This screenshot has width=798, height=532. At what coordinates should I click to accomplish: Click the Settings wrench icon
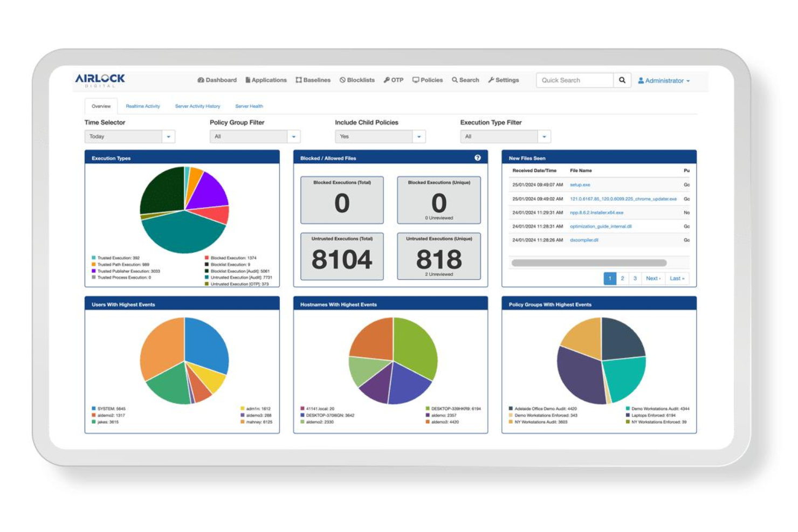coord(490,80)
